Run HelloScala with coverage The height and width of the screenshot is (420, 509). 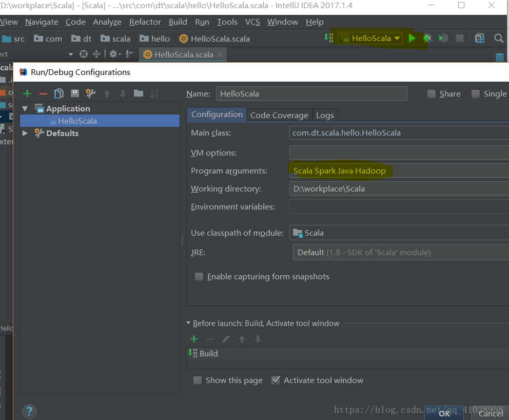(x=444, y=39)
